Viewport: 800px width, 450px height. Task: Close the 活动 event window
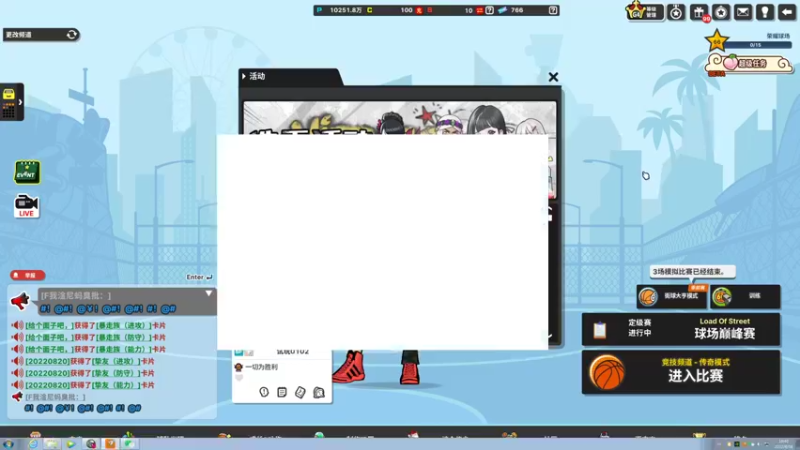(x=553, y=77)
